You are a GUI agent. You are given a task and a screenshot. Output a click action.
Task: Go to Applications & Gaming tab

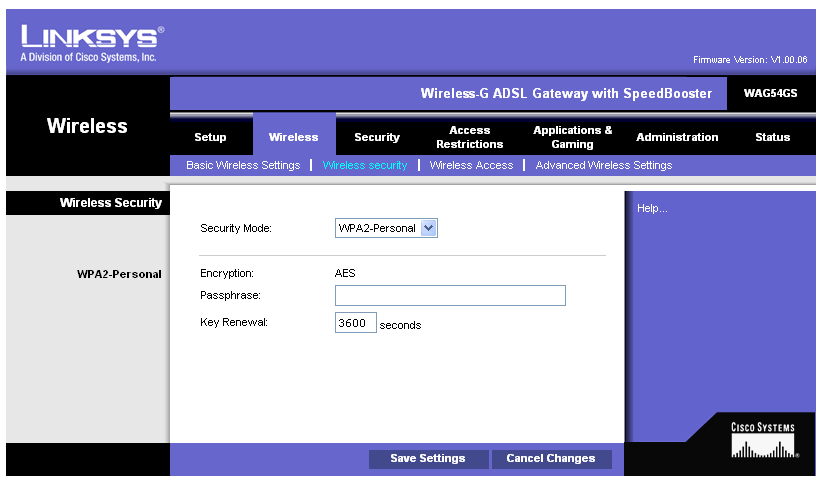tap(572, 137)
